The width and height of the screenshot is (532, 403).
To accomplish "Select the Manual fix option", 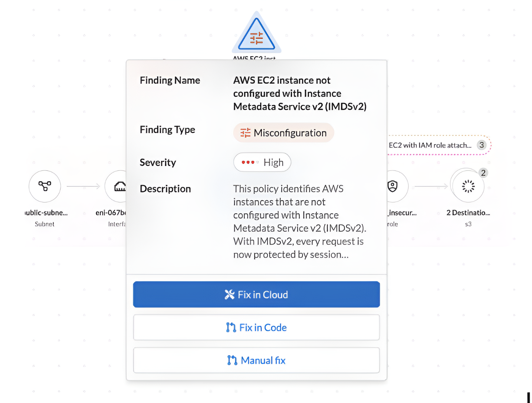I will 256,360.
